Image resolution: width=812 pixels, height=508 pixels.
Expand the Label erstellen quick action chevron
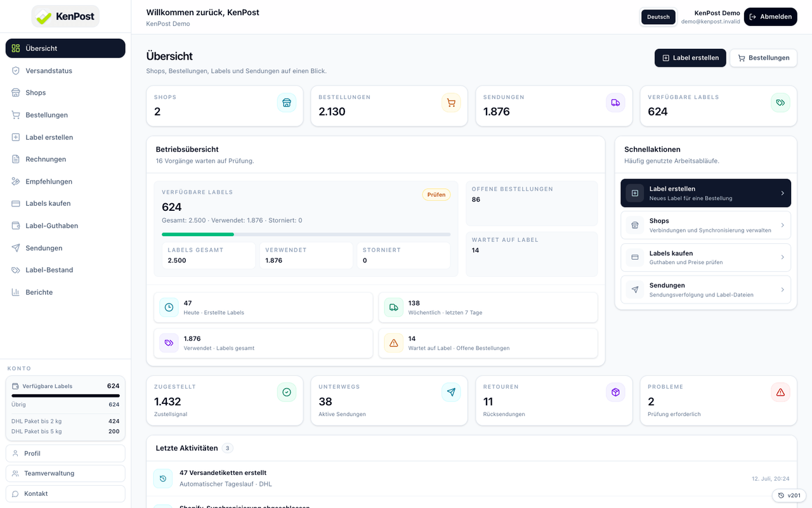point(782,193)
